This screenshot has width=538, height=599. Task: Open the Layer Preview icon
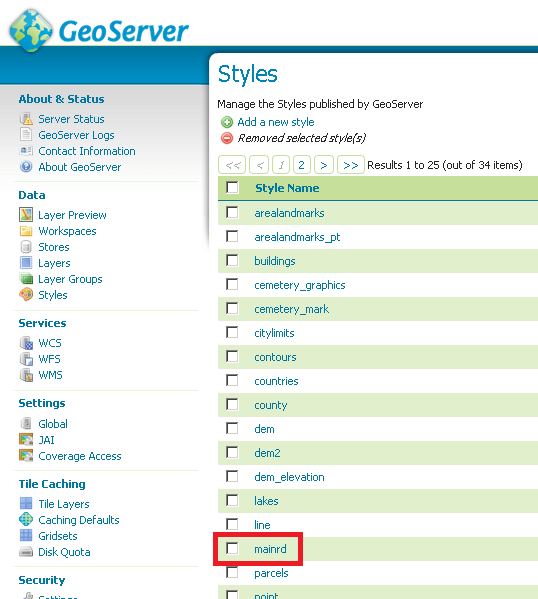[x=26, y=215]
